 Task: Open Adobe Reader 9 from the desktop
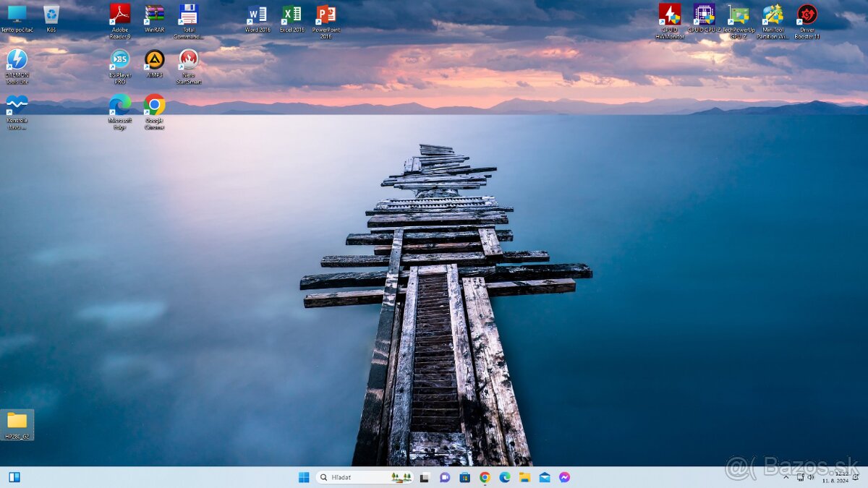119,14
